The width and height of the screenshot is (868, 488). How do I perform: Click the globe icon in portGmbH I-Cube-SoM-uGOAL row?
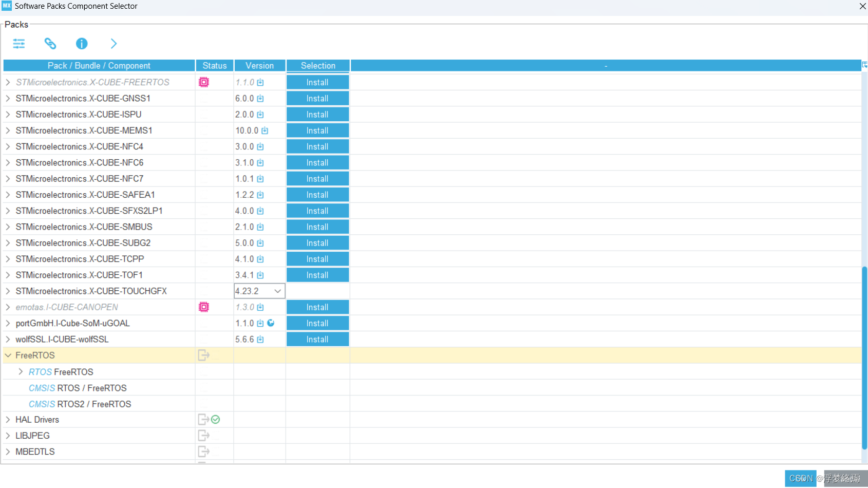click(x=271, y=323)
